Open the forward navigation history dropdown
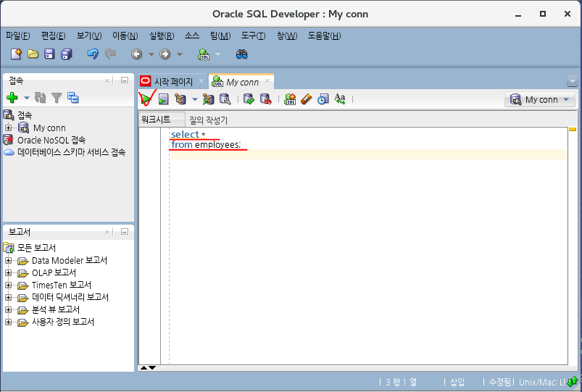This screenshot has width=582, height=392. pyautogui.click(x=180, y=54)
